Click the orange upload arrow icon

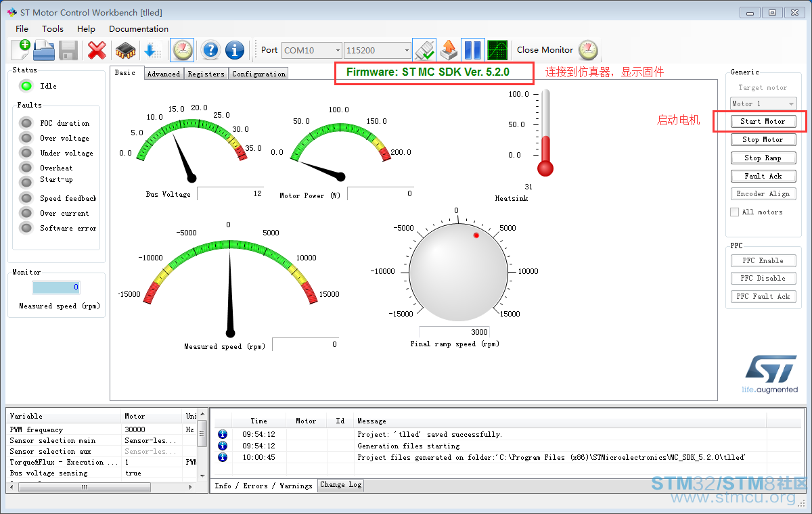coord(448,50)
